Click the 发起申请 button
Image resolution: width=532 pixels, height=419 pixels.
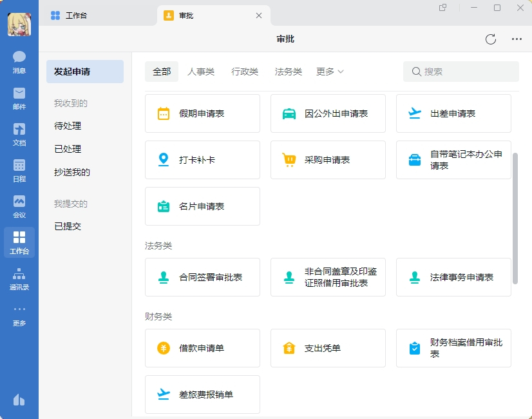[x=84, y=72]
